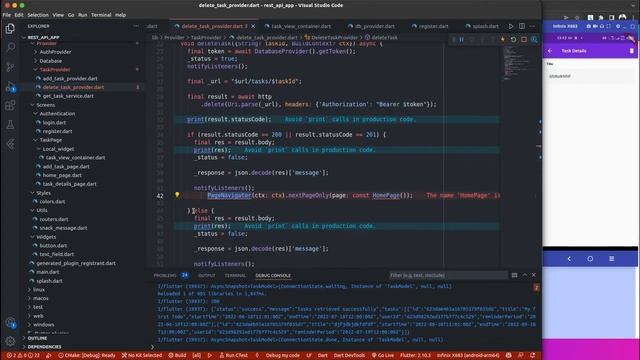
Task: Click Go Live in the status bar
Action: tap(383, 355)
